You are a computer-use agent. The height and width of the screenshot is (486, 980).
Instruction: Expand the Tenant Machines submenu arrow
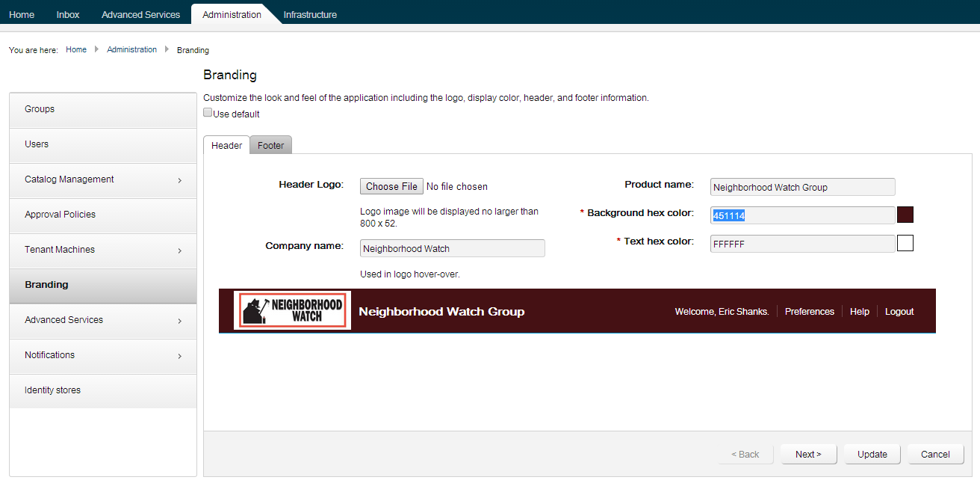coord(179,250)
